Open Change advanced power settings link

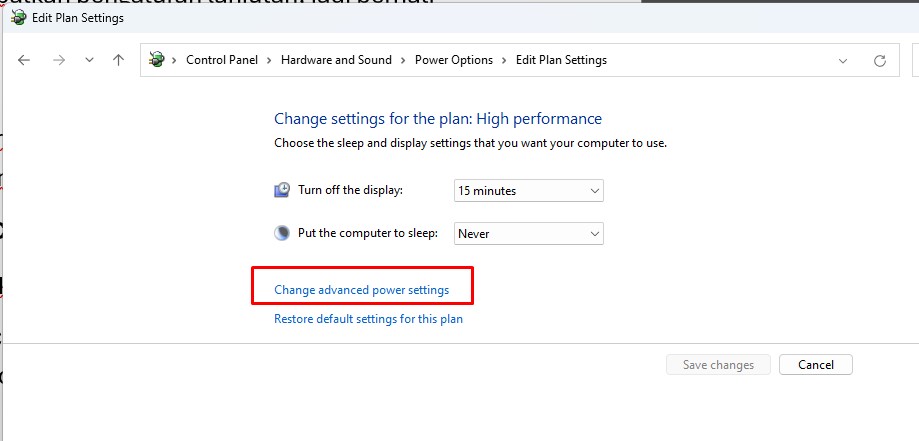362,290
